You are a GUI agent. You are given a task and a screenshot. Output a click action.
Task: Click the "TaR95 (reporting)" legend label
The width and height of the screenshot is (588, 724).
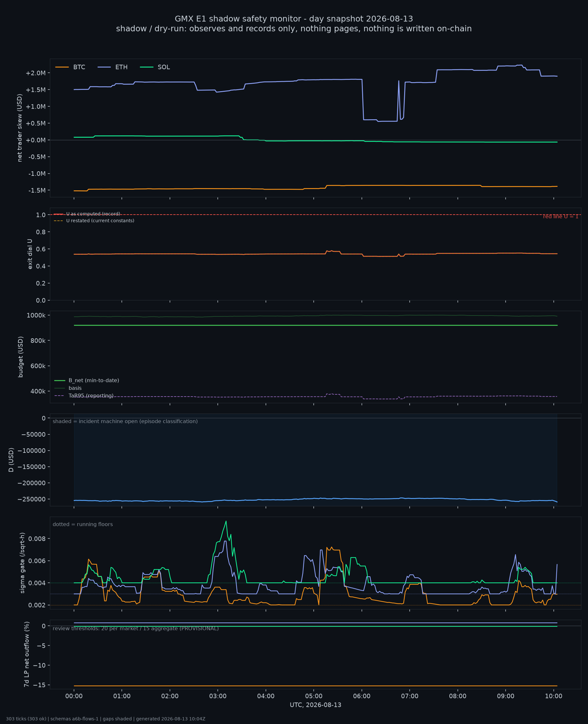(x=91, y=396)
